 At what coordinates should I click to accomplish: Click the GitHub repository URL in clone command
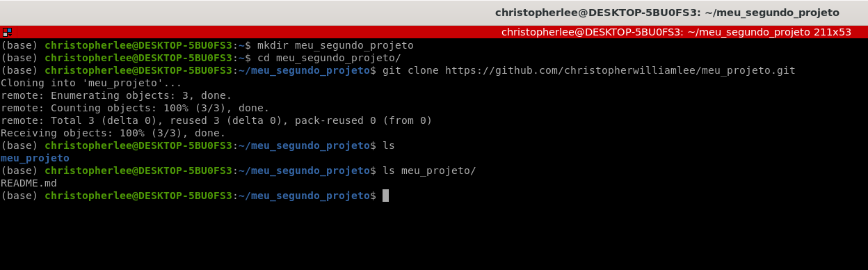tap(620, 70)
